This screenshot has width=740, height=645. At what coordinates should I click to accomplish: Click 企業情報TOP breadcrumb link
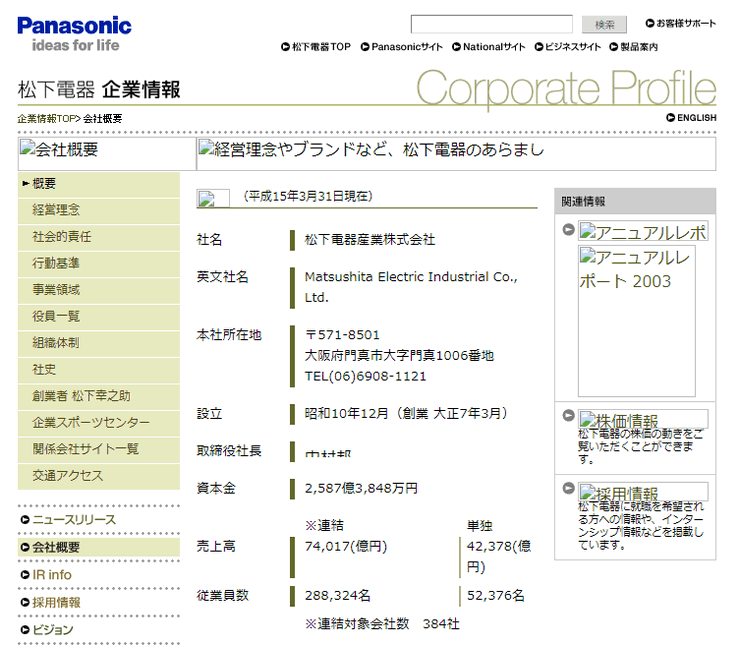(x=47, y=118)
